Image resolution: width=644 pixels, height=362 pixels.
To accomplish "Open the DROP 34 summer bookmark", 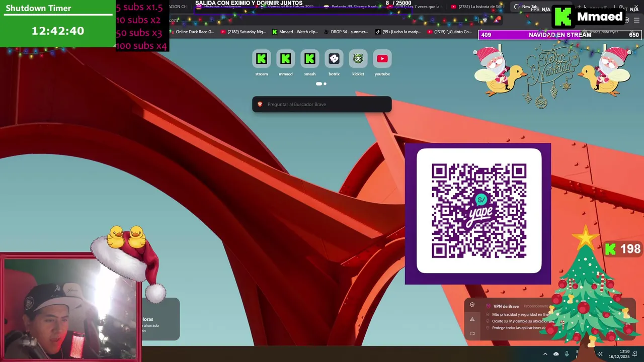I will coord(346,32).
